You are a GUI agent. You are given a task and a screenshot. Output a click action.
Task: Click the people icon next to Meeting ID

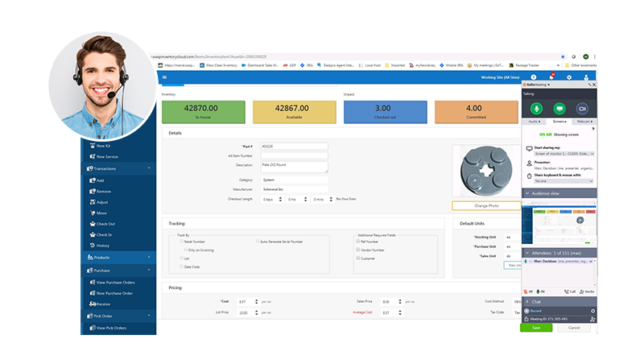click(x=592, y=319)
